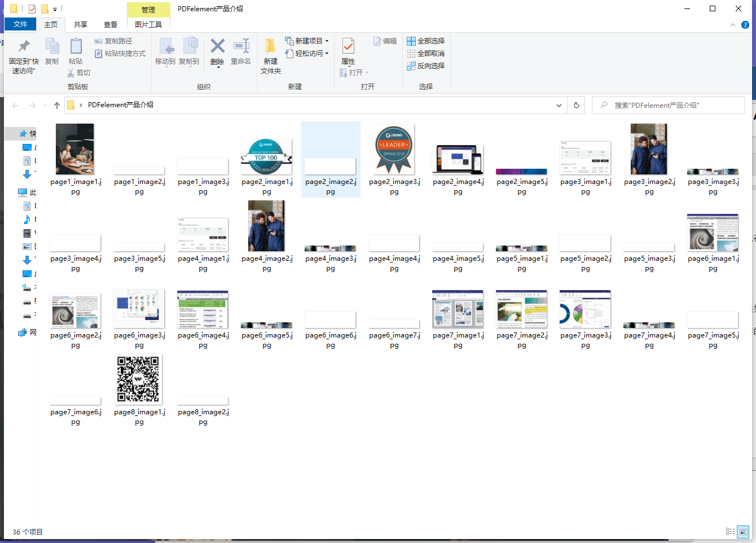
Task: Switch to the View (查看) ribbon tab
Action: point(111,25)
